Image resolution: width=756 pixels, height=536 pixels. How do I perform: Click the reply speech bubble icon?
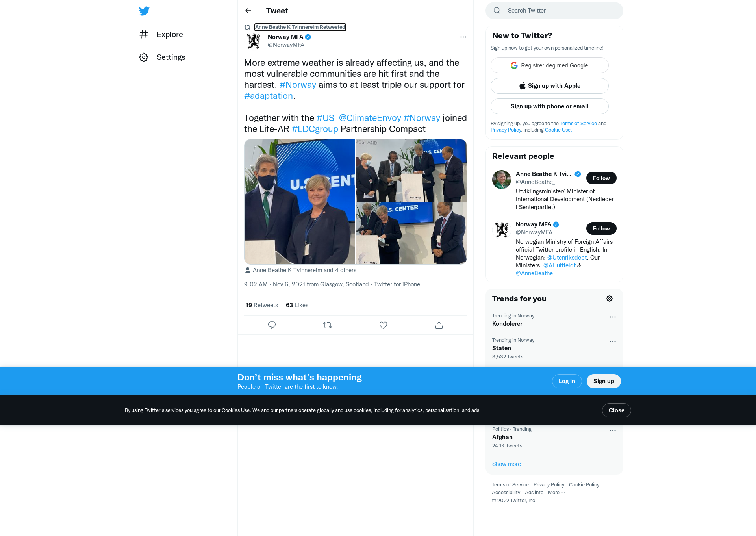272,325
